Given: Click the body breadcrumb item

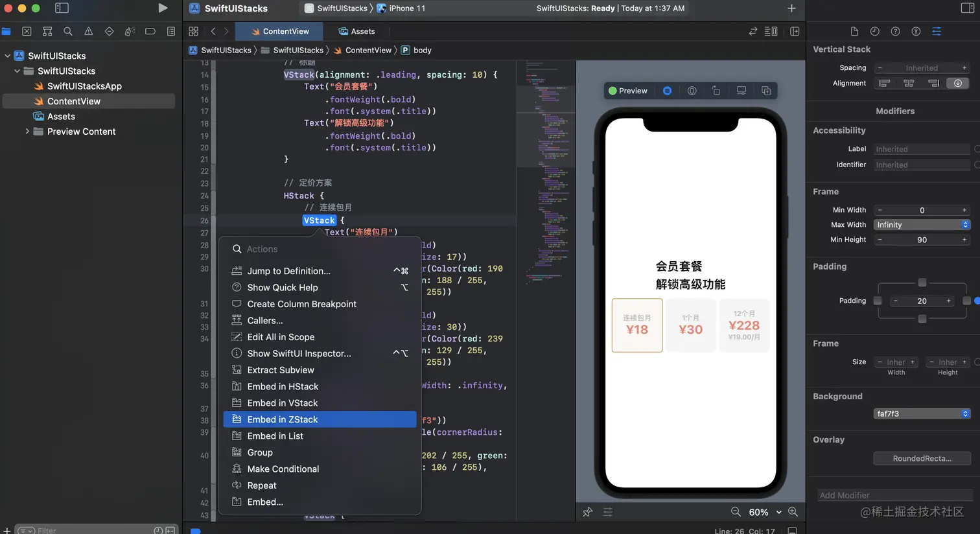Looking at the screenshot, I should [416, 50].
